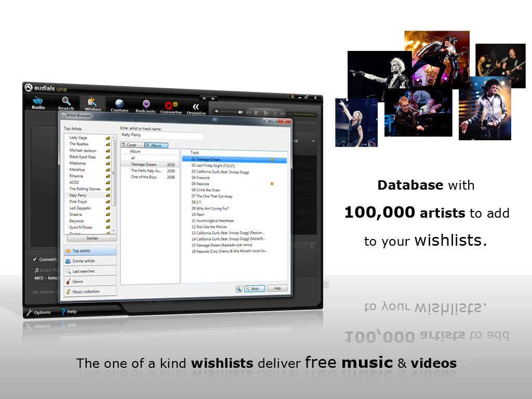Open the Search magnifier section
The width and height of the screenshot is (532, 399).
(65, 102)
